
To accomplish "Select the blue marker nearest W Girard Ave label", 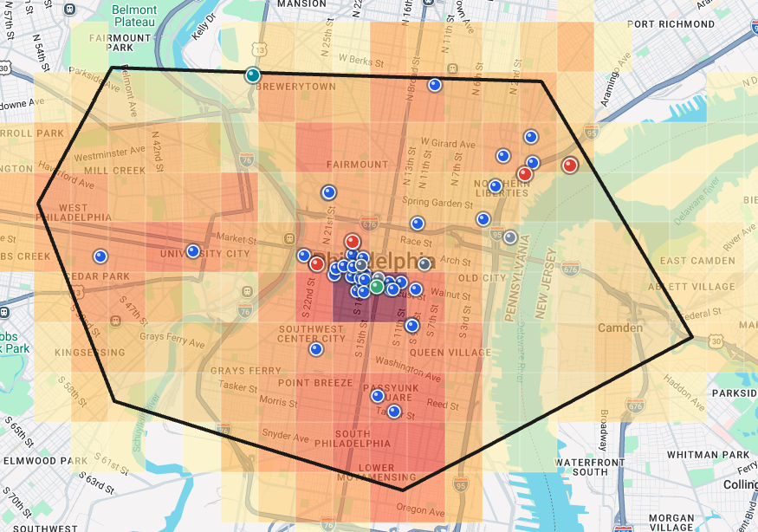I will pos(503,156).
